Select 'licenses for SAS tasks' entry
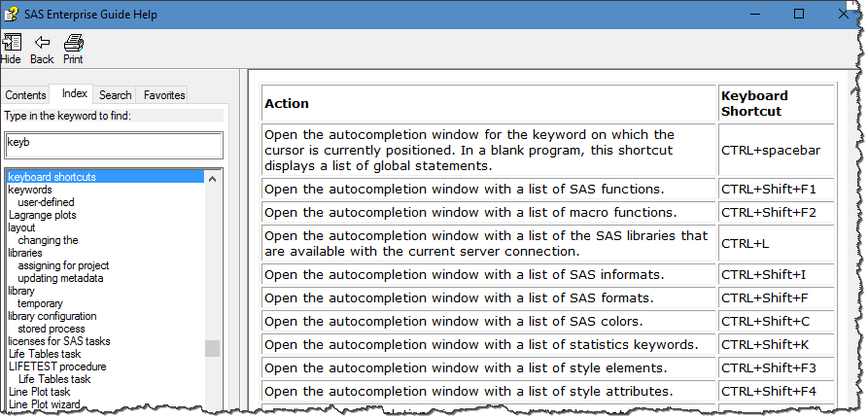868x419 pixels. 58,341
